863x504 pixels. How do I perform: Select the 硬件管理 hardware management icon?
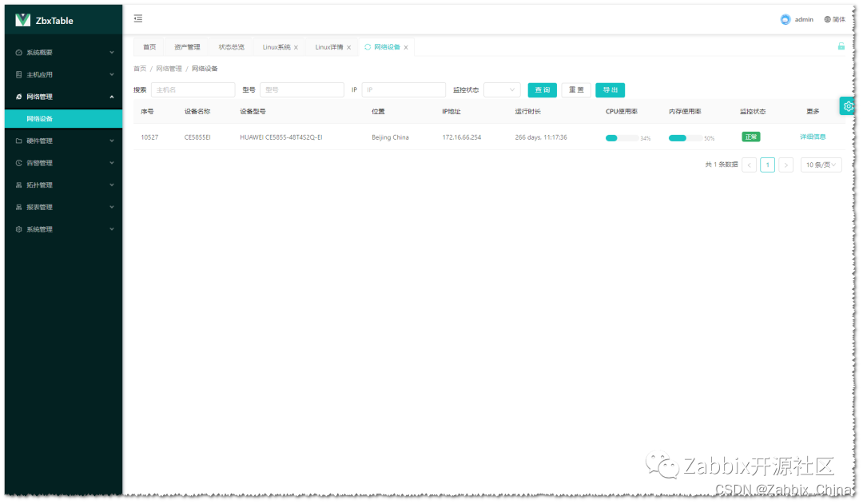click(x=18, y=141)
